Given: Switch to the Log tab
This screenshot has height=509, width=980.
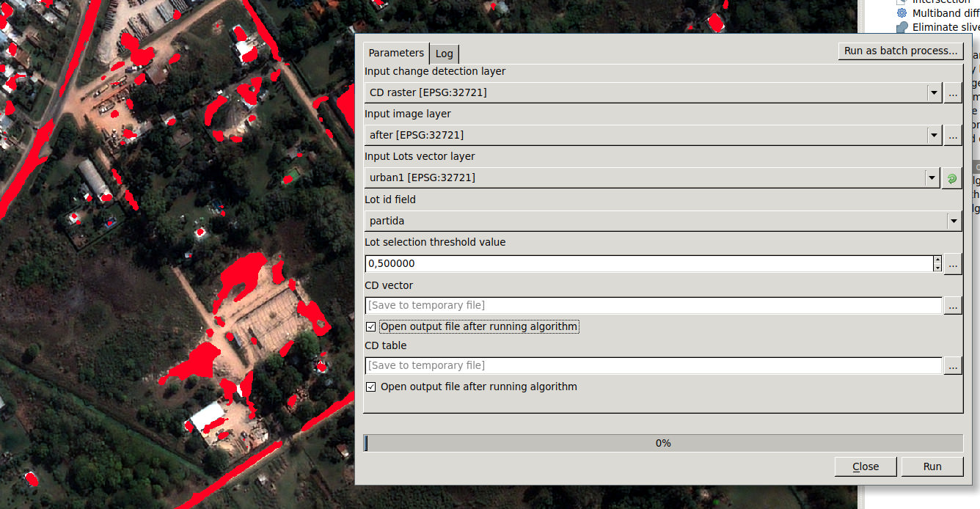Looking at the screenshot, I should pyautogui.click(x=444, y=54).
